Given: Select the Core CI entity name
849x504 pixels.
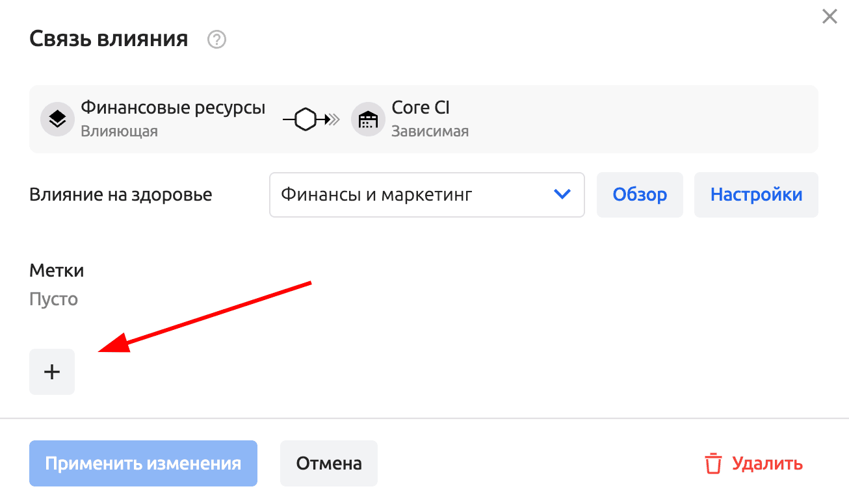Looking at the screenshot, I should pos(421,108).
